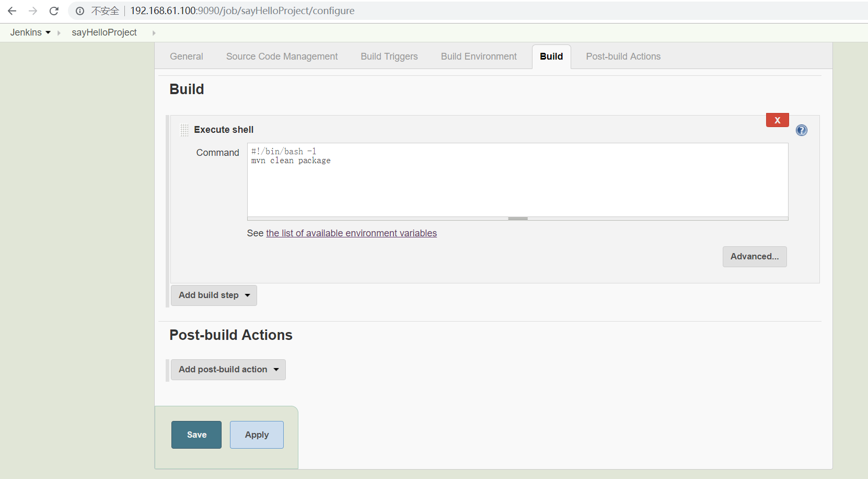
Task: Click the 'Post-build Actions' section heading
Action: (231, 335)
